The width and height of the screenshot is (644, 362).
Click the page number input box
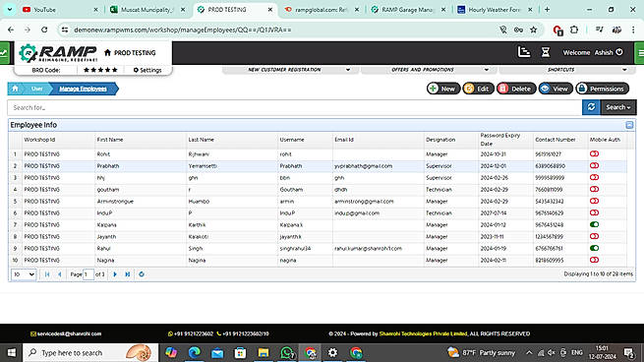click(x=88, y=274)
